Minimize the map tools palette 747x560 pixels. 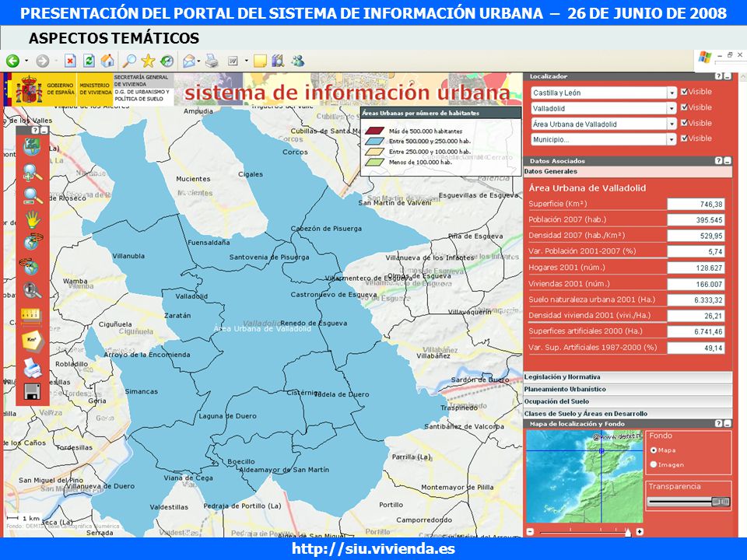coord(44,130)
